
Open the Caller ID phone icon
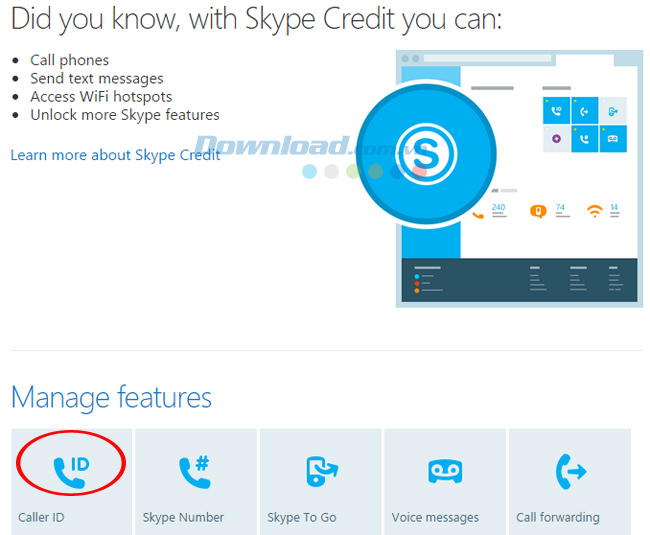pos(71,472)
